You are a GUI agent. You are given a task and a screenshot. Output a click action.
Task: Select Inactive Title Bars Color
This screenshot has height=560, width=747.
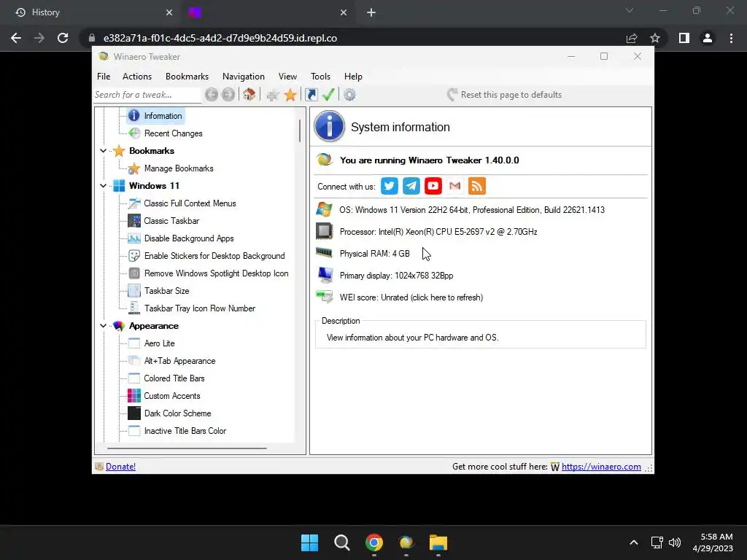(185, 431)
